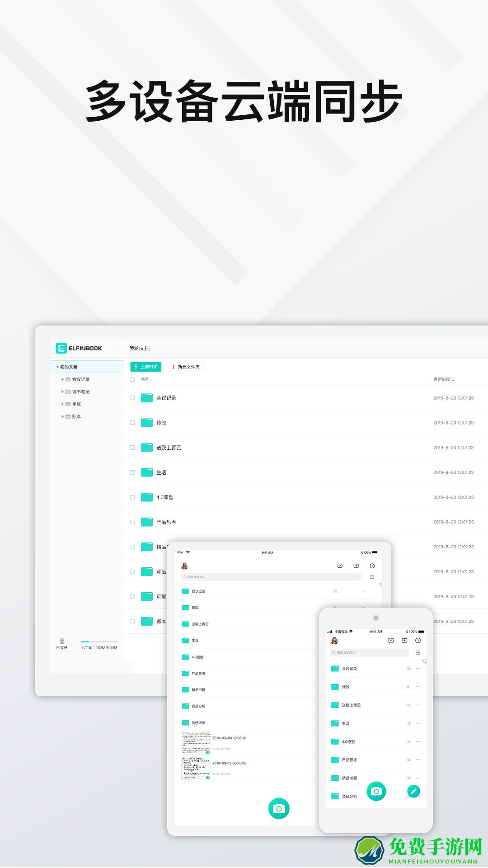Expand the 账本 folder in the sidebar tree
The height and width of the screenshot is (868, 488).
click(x=63, y=416)
